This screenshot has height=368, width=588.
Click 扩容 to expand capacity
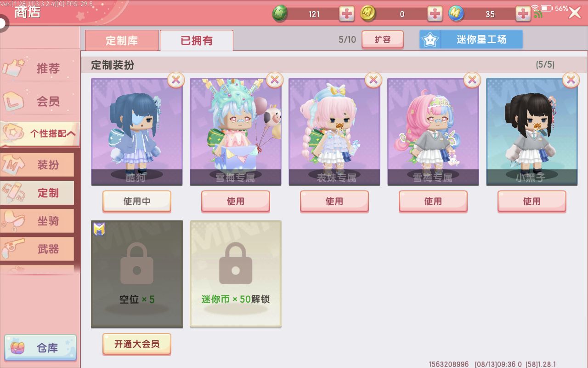383,40
